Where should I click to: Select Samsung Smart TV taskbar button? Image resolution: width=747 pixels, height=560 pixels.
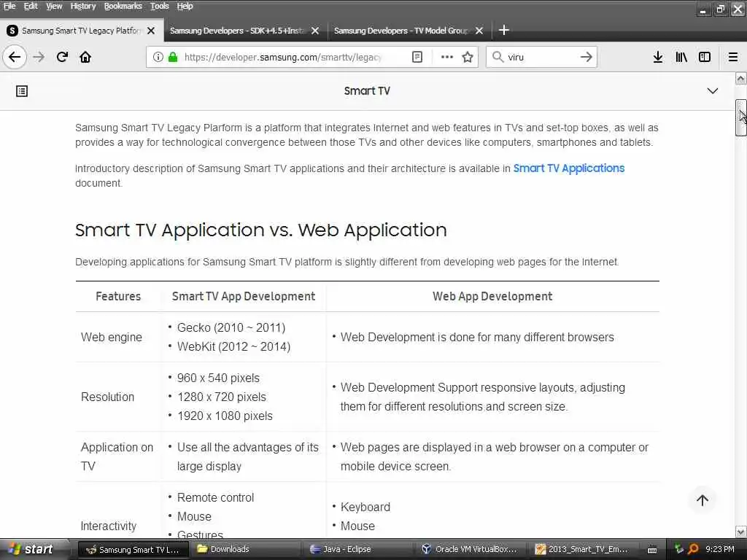133,550
